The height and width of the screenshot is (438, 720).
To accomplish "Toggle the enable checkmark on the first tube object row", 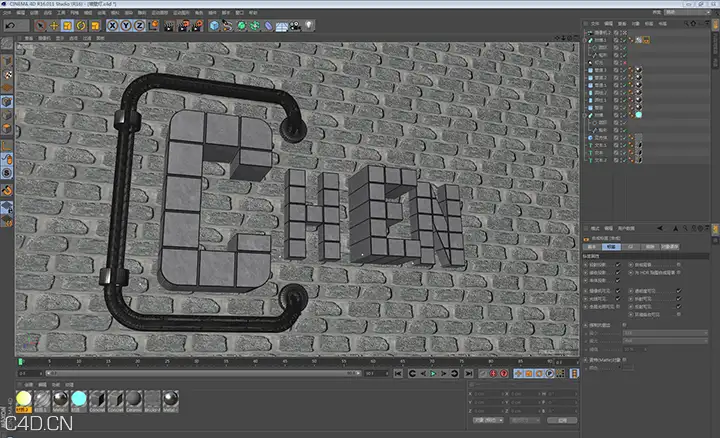I will (x=624, y=70).
